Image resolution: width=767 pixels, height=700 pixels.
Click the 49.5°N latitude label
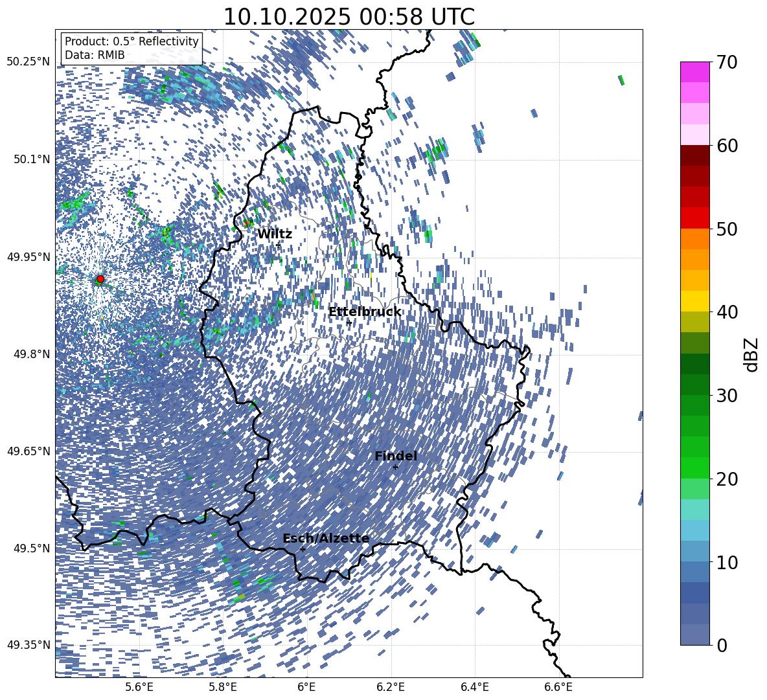click(x=32, y=548)
